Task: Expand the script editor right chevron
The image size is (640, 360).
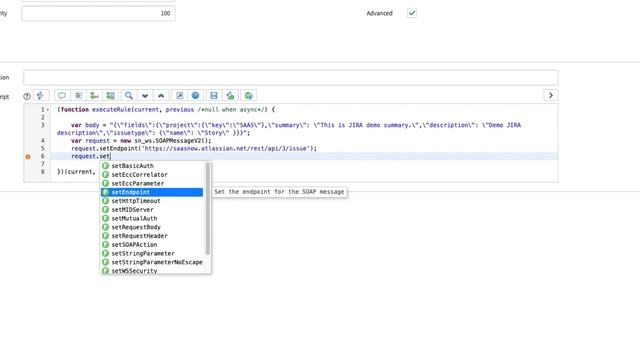Action: tap(551, 96)
